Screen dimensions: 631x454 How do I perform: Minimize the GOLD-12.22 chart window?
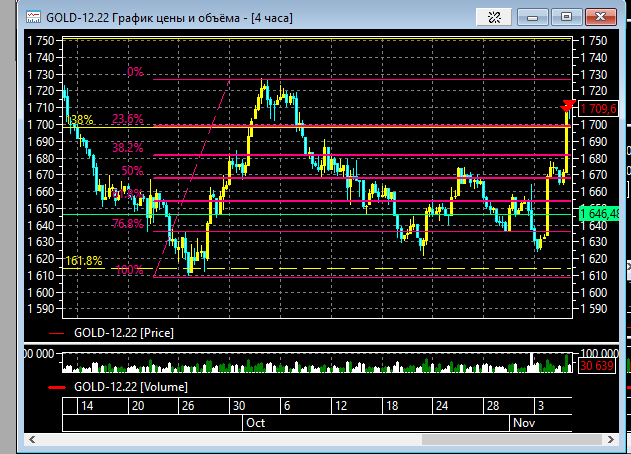532,17
